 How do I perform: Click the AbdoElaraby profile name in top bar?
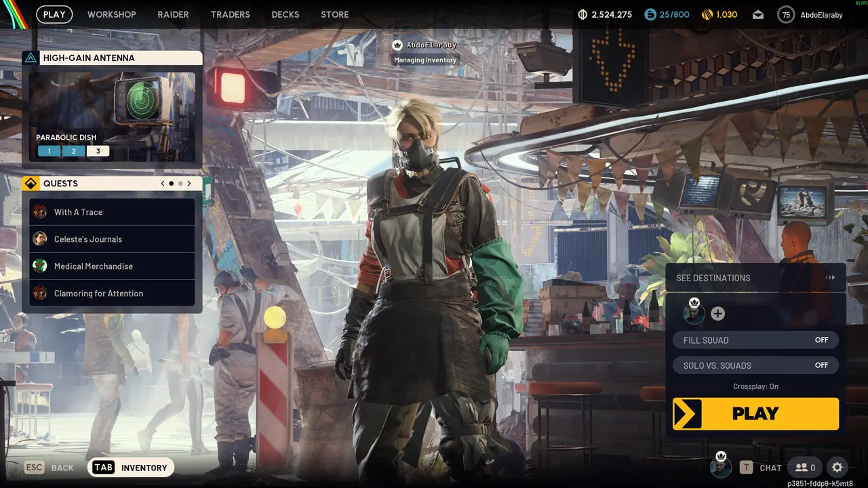coord(822,15)
